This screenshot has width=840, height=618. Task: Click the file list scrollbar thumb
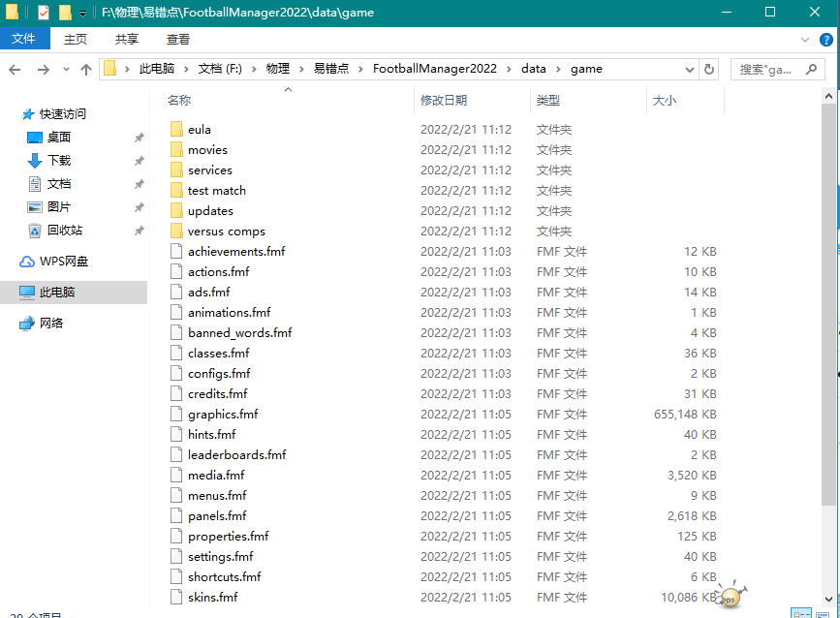click(x=828, y=305)
